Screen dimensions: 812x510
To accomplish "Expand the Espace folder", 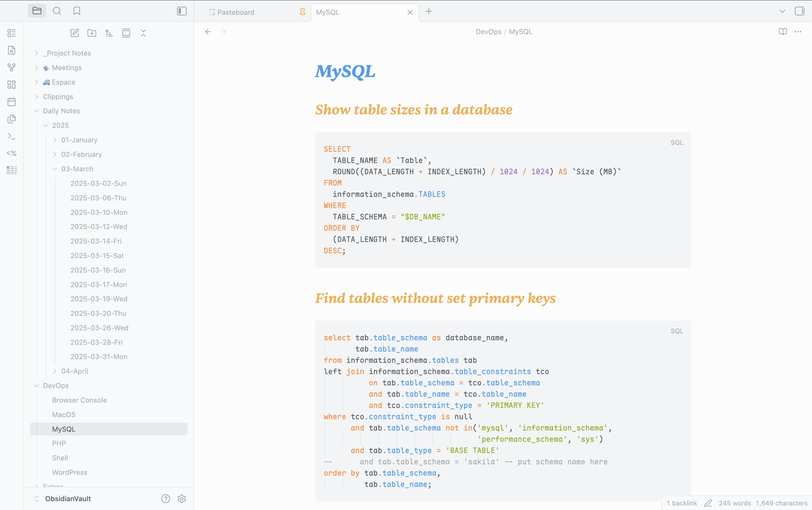I will point(109,82).
